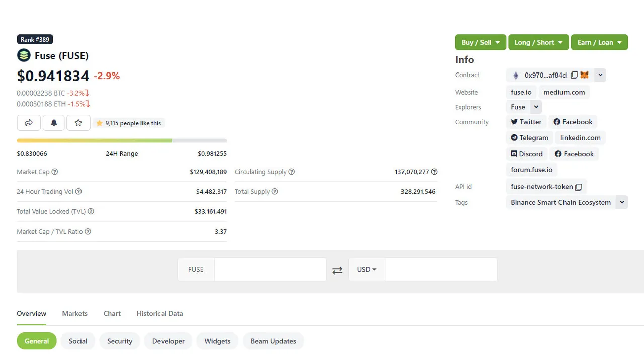Click Market Cap / TVL Ratio help icon

pos(88,232)
